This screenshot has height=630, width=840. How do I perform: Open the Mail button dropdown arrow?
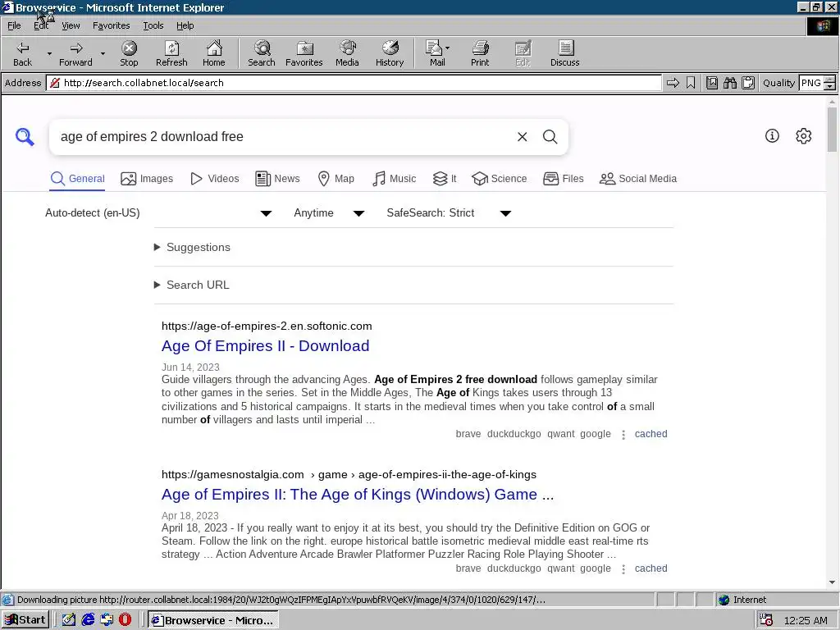(447, 48)
